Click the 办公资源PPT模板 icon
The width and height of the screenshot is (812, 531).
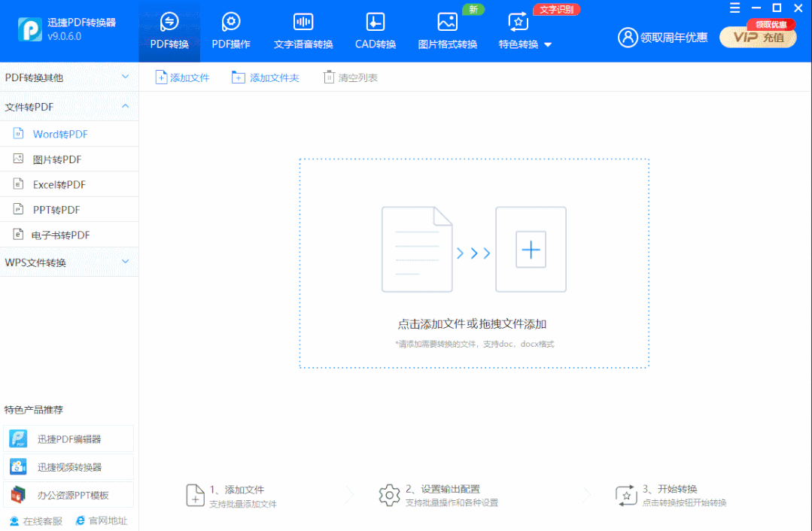click(x=18, y=495)
